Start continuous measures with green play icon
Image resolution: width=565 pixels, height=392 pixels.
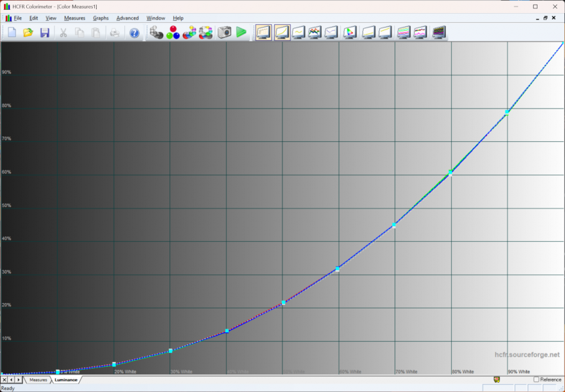point(241,32)
